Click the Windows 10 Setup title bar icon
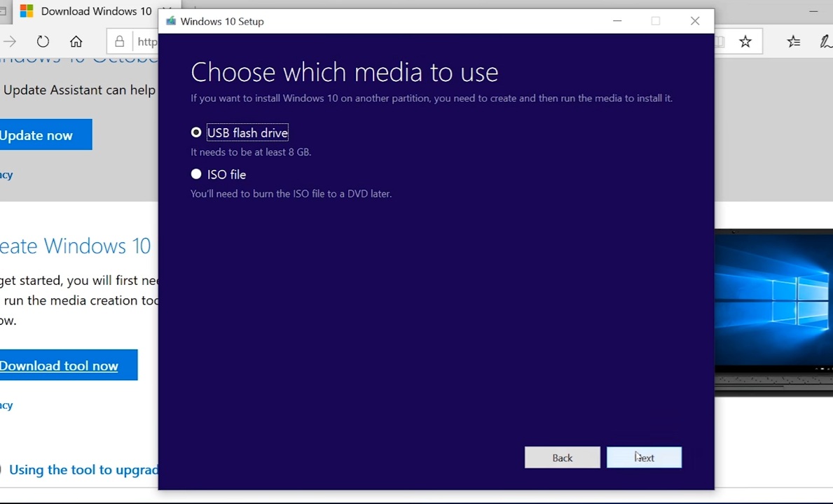Viewport: 833px width, 504px height. [x=170, y=21]
